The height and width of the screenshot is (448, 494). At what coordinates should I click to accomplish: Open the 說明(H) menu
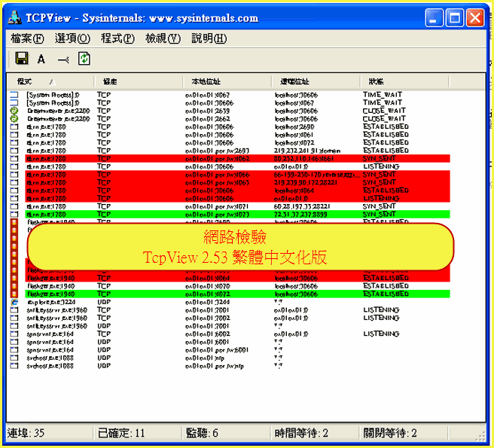(x=209, y=38)
